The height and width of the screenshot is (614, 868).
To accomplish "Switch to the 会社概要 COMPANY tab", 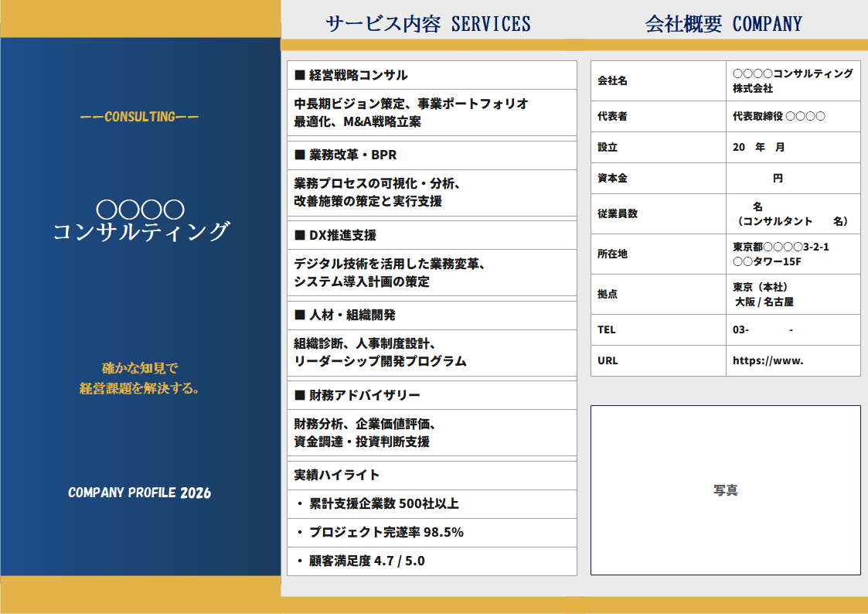I will click(x=724, y=24).
